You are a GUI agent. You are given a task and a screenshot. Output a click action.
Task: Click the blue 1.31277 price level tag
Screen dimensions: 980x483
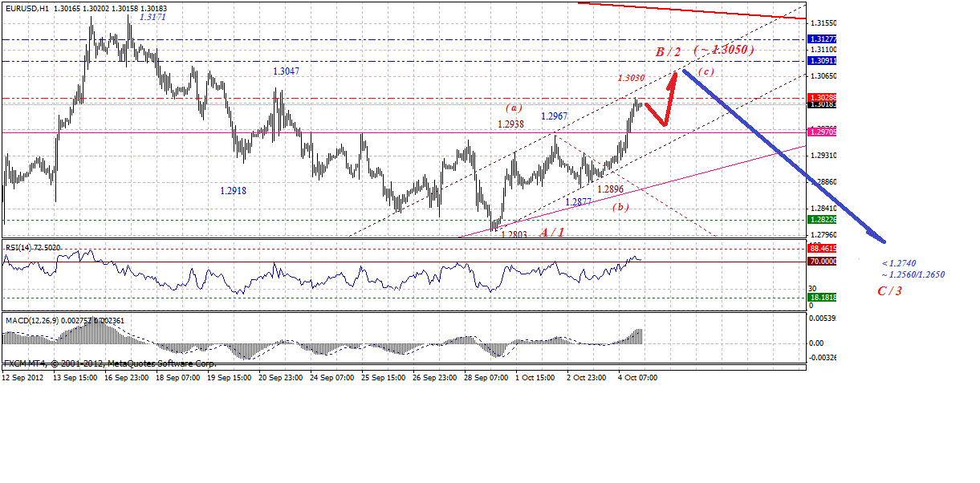[823, 39]
